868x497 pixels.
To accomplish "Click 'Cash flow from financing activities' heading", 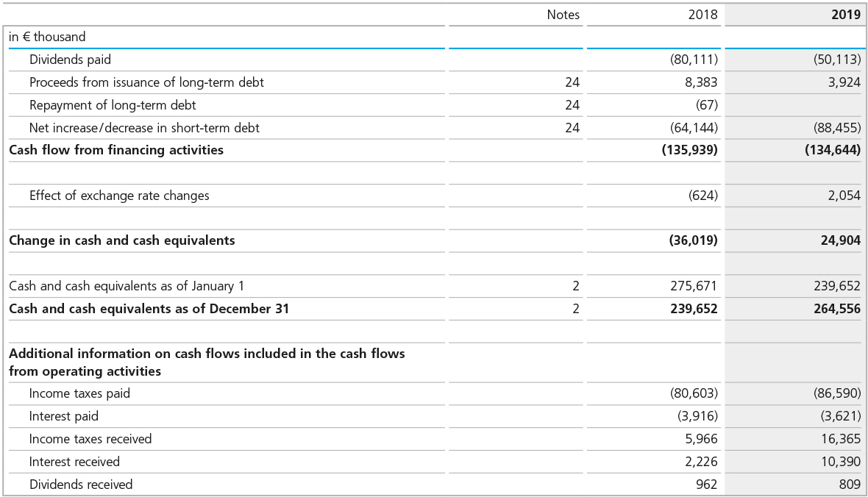I will 116,150.
